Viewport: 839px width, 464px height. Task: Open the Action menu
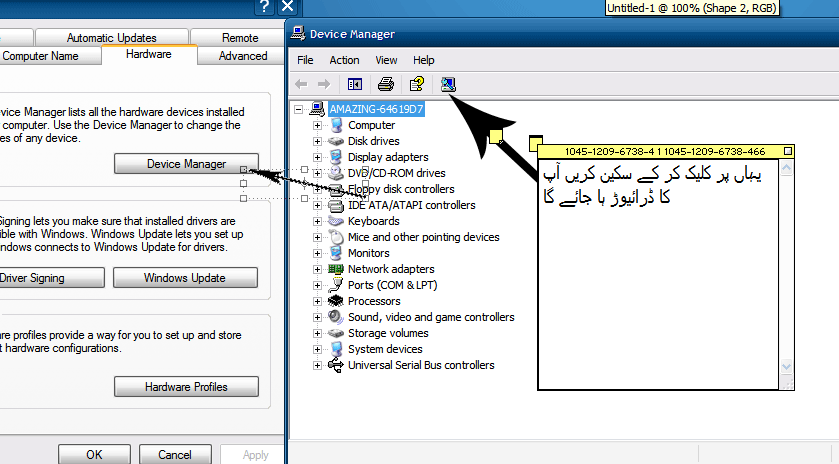[344, 60]
